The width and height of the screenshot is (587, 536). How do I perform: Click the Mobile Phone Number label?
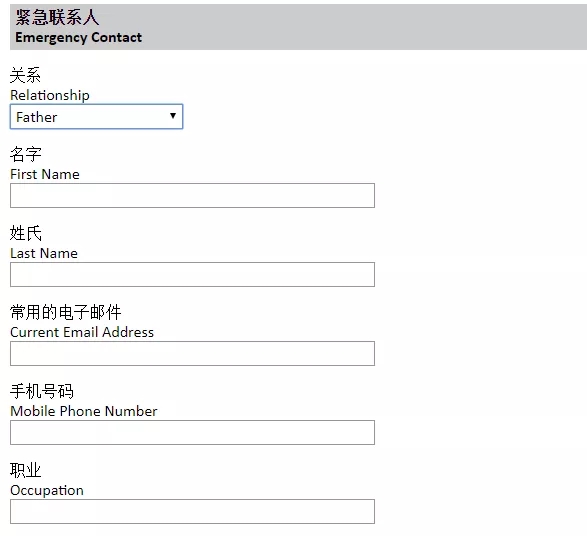point(83,411)
